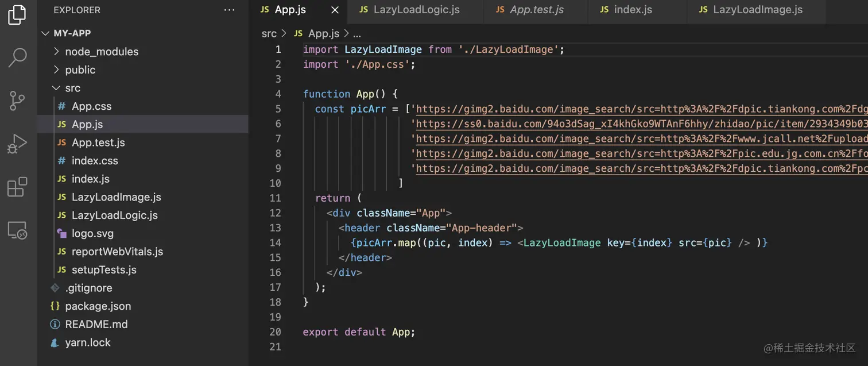
Task: Click the src breadcrumb segment
Action: pyautogui.click(x=269, y=33)
